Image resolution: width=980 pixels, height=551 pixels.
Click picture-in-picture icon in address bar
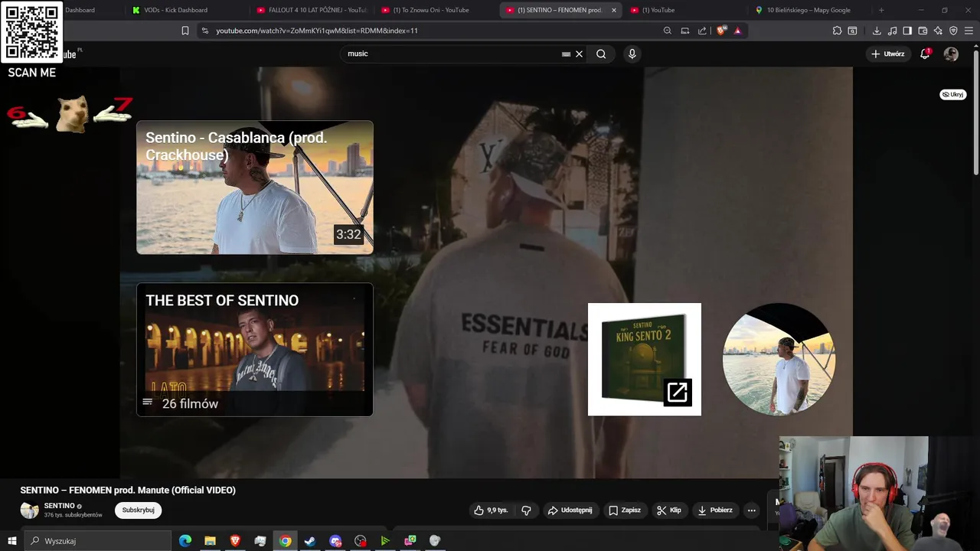click(x=685, y=31)
